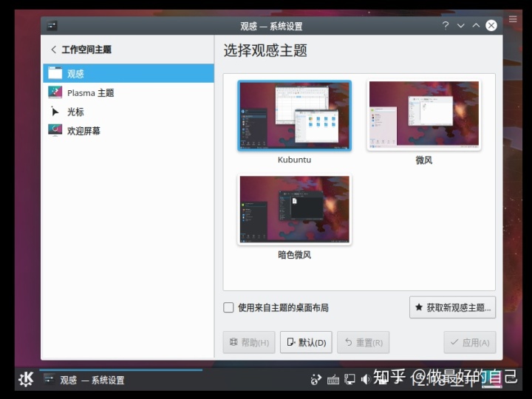This screenshot has width=532, height=399.
Task: Close the system settings window
Action: pos(491,25)
